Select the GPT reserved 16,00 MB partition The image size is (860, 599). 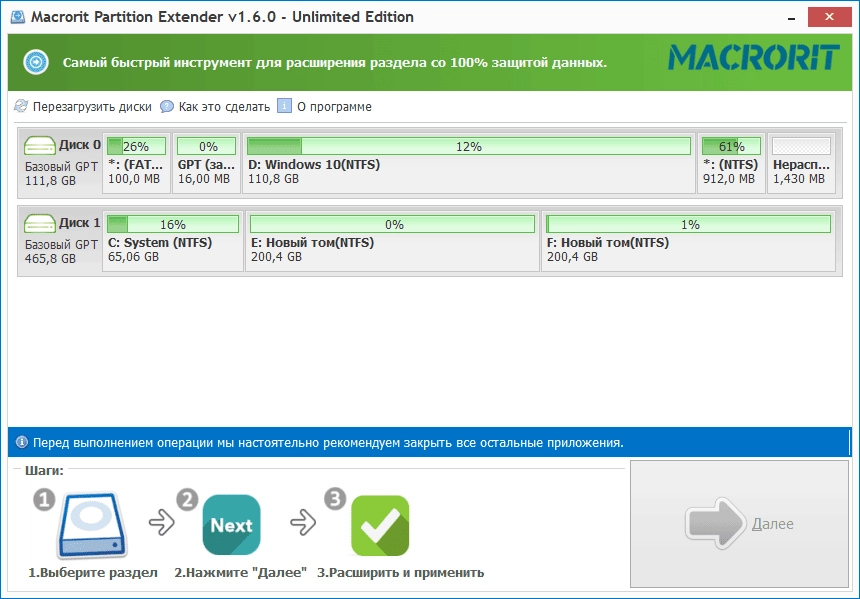tap(206, 163)
